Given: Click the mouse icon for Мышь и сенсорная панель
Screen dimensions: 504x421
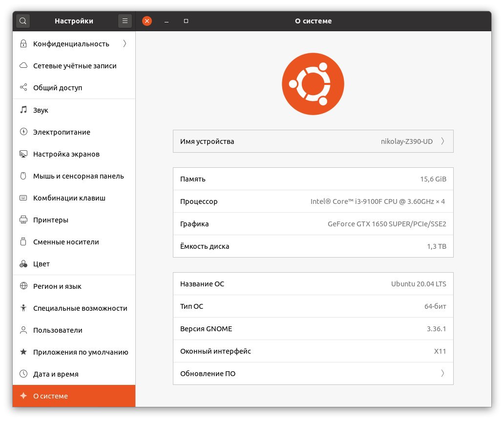Looking at the screenshot, I should pos(23,176).
